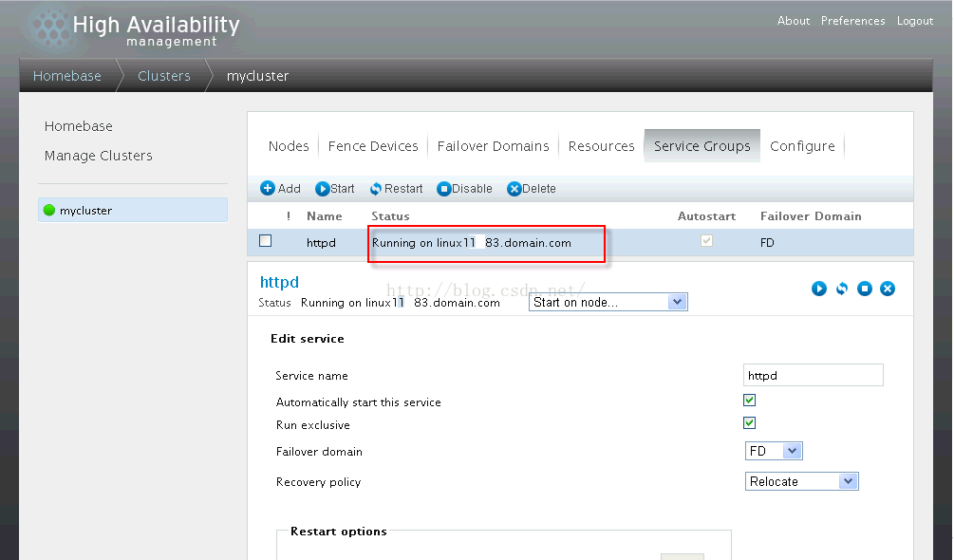This screenshot has height=560, width=954.
Task: Open Homebase in the left sidebar
Action: tap(79, 126)
